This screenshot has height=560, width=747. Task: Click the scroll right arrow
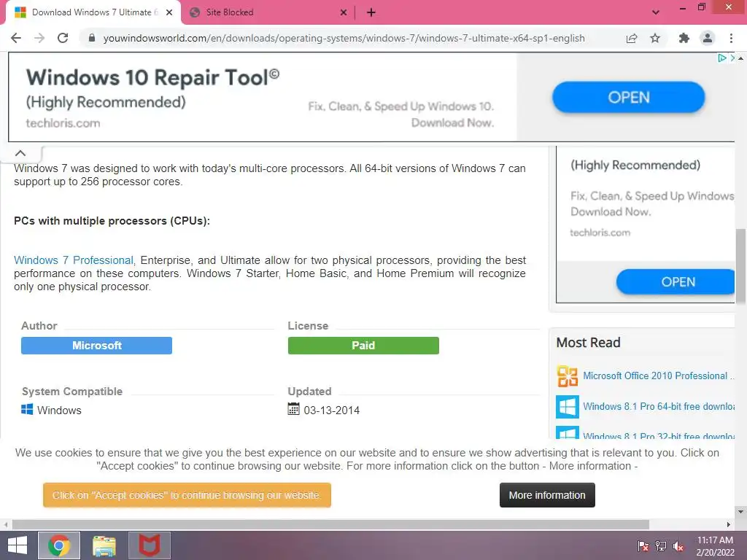[729, 524]
